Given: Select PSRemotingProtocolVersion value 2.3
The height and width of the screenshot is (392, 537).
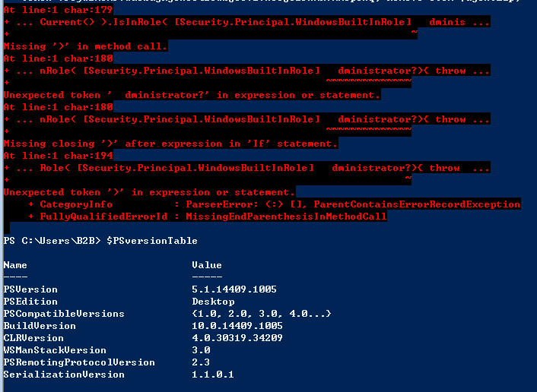Looking at the screenshot, I should (x=201, y=362).
